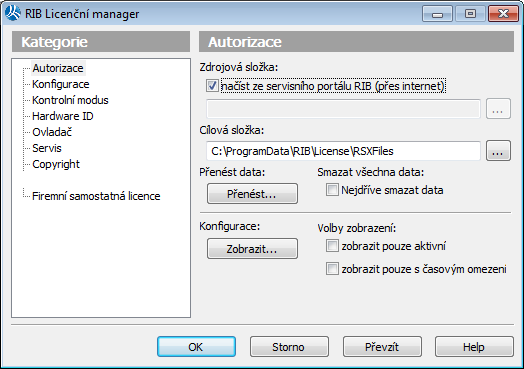
Task: Click the Přenést data label
Action: (232, 172)
